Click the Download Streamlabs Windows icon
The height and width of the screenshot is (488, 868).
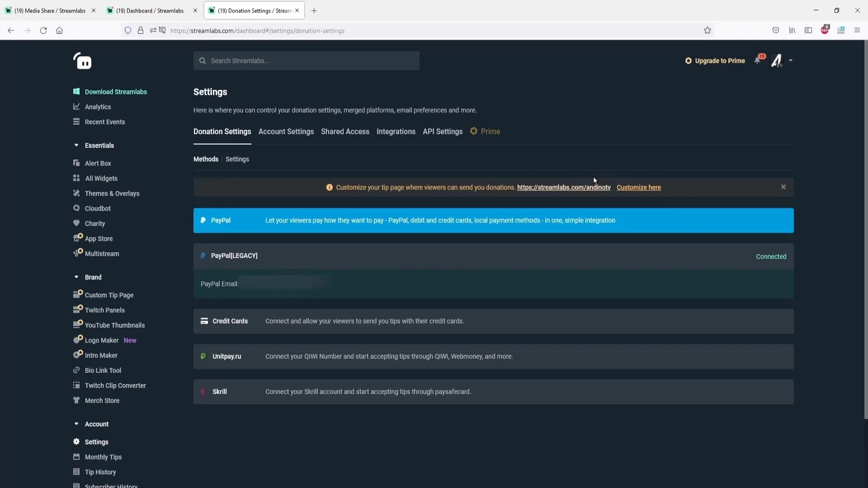(76, 91)
